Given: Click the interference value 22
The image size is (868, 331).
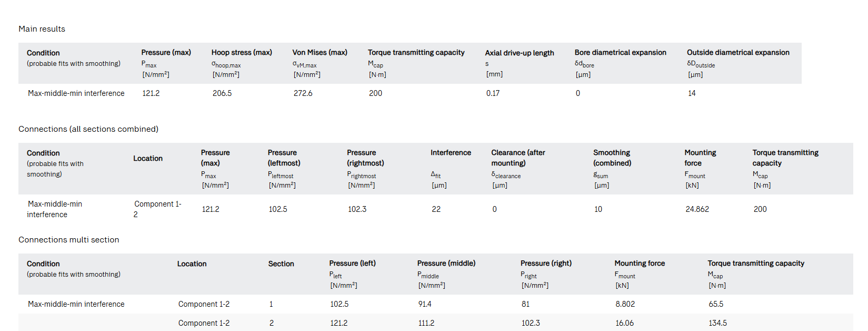Looking at the screenshot, I should click(436, 209).
